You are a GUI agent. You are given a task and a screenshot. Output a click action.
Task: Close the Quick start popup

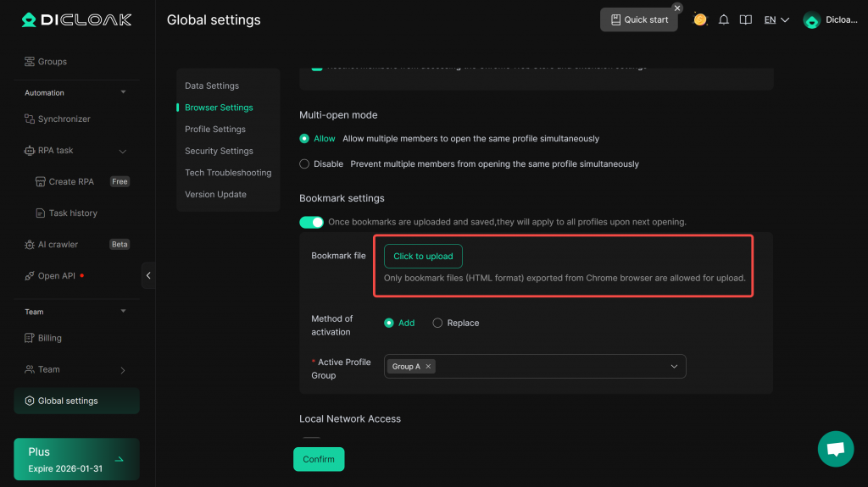(x=677, y=8)
